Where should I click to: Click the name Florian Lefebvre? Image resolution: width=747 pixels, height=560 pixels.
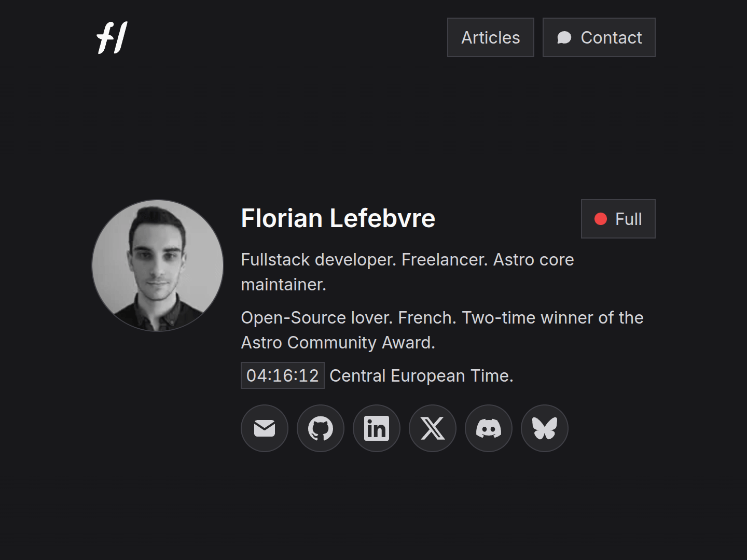[x=338, y=218]
